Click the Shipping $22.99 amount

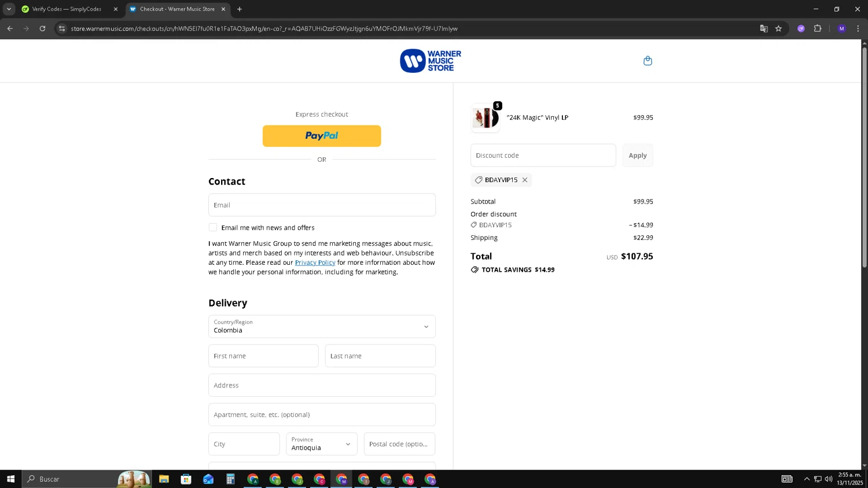click(x=643, y=238)
